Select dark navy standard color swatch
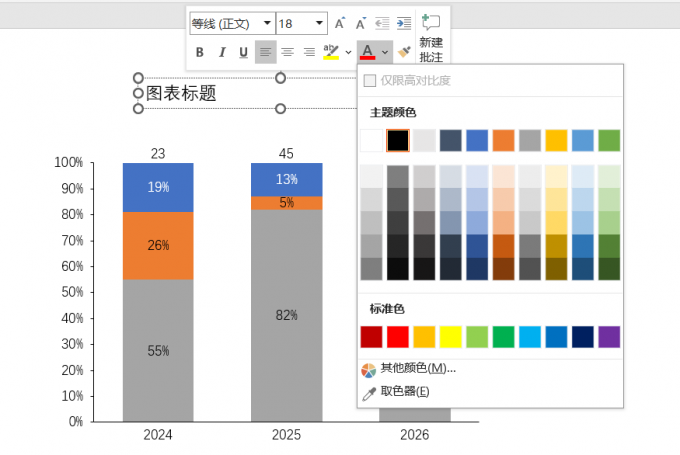This screenshot has height=455, width=680. 583,337
